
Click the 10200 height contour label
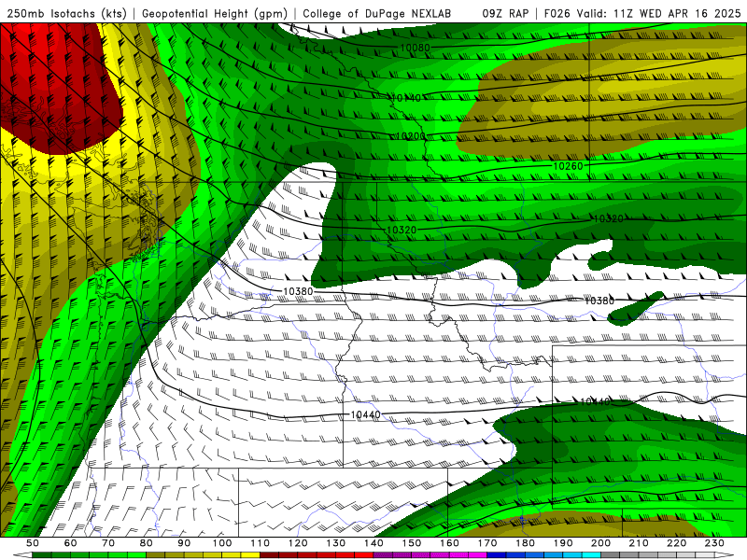[411, 136]
